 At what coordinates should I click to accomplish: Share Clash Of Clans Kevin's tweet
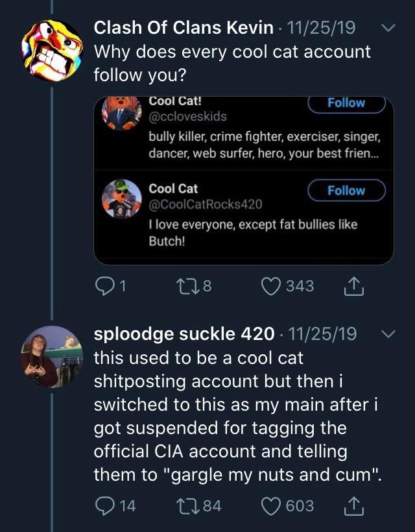pyautogui.click(x=354, y=284)
